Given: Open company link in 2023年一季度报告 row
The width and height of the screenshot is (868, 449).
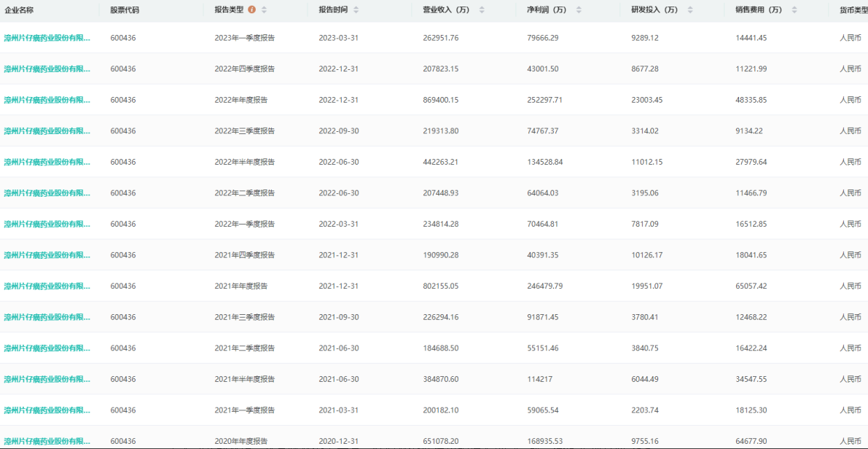Looking at the screenshot, I should pyautogui.click(x=47, y=38).
